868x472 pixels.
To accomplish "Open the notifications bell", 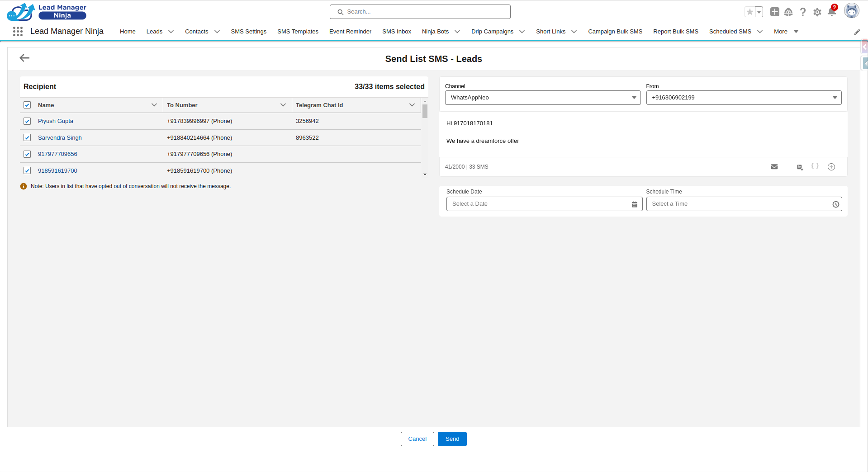I will click(832, 12).
